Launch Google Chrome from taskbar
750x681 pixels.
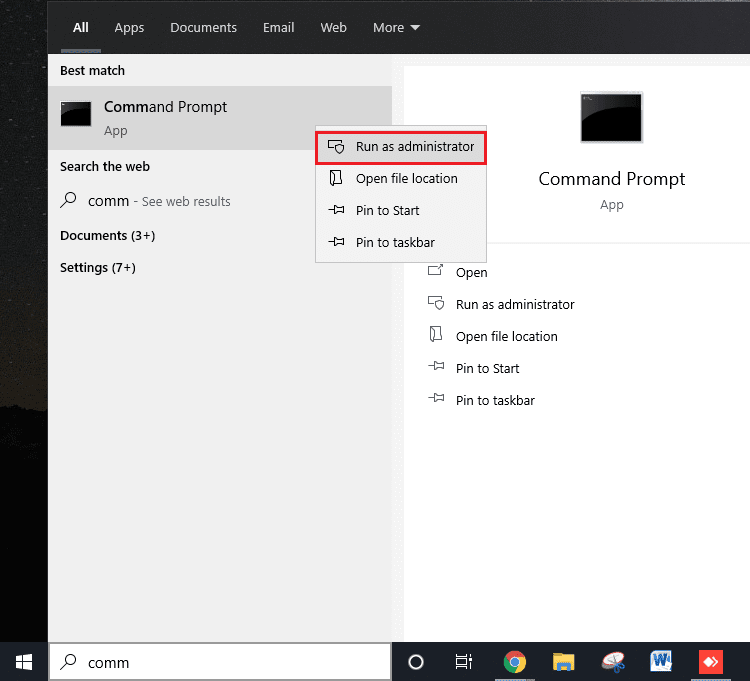point(515,662)
